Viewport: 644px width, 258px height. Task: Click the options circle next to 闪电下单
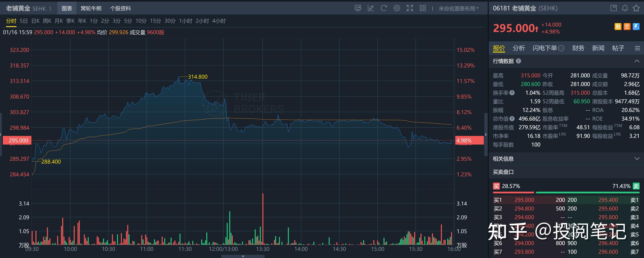561,48
